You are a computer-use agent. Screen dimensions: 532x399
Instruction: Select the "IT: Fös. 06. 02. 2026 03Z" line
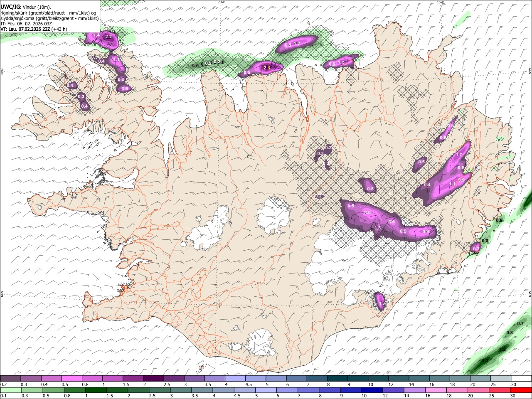click(x=26, y=24)
